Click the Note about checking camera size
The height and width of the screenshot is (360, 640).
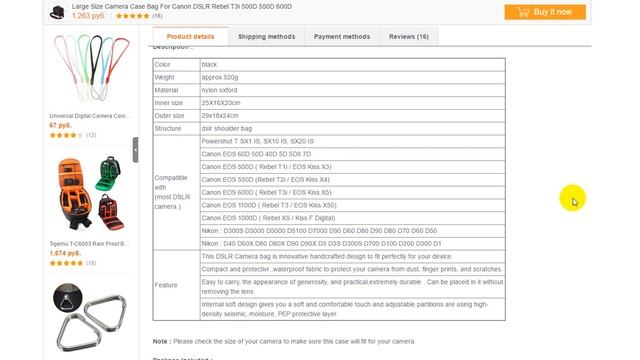pos(284,341)
